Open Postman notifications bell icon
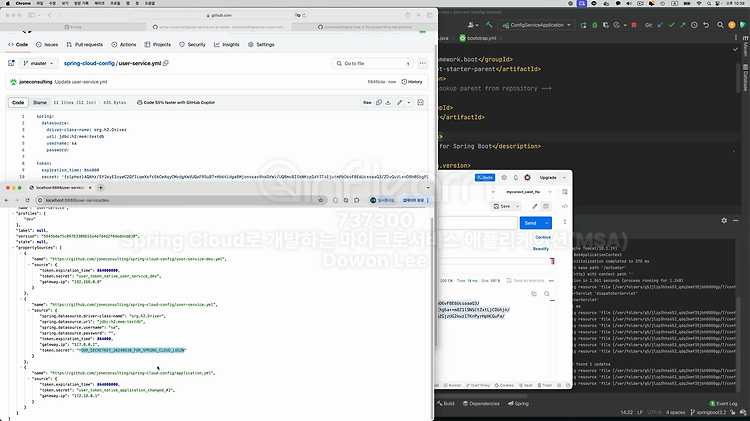Viewport: 750px width, 421px height. coord(515,177)
